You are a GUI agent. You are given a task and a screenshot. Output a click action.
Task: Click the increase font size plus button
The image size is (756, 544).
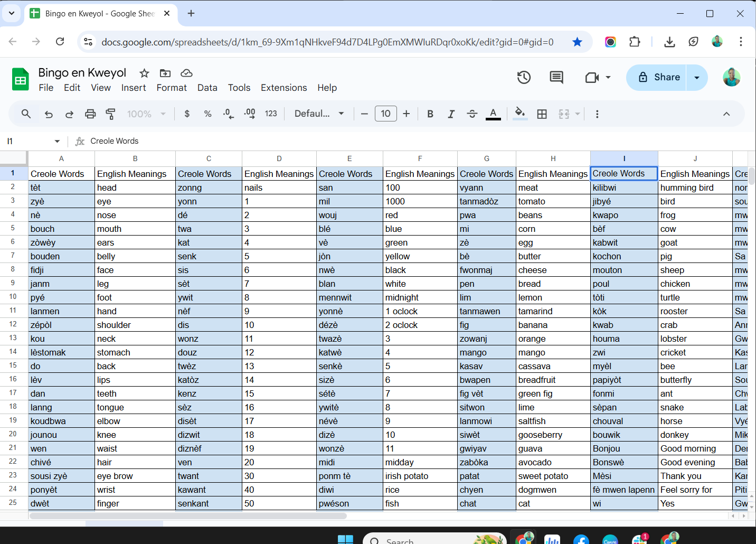tap(406, 114)
